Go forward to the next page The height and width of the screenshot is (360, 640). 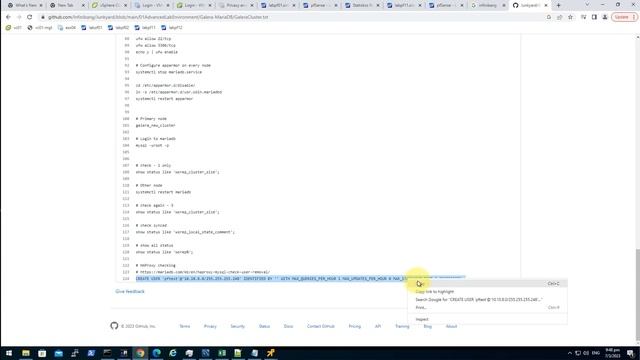[19, 17]
